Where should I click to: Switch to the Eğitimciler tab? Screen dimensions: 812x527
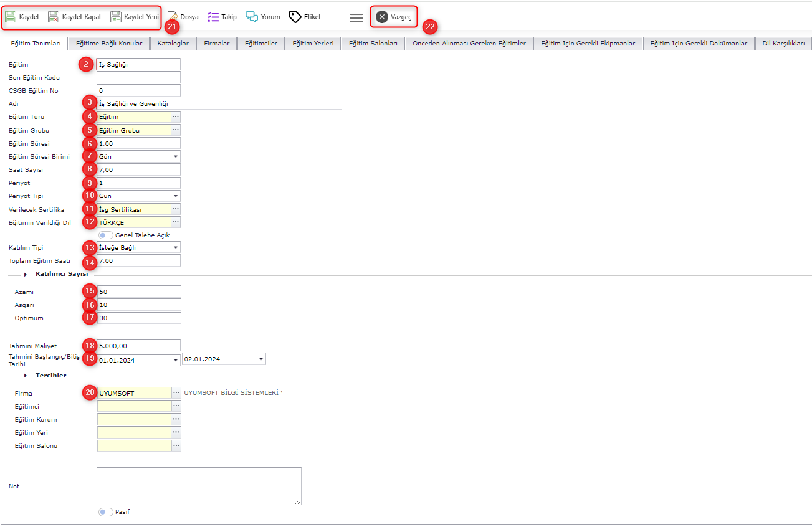[x=261, y=44]
